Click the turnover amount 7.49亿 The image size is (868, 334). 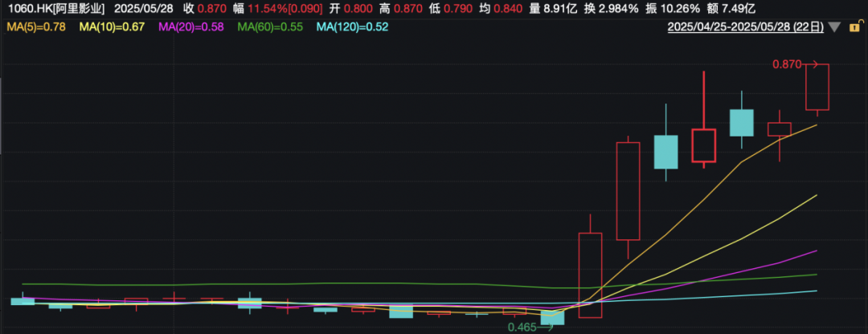point(739,8)
